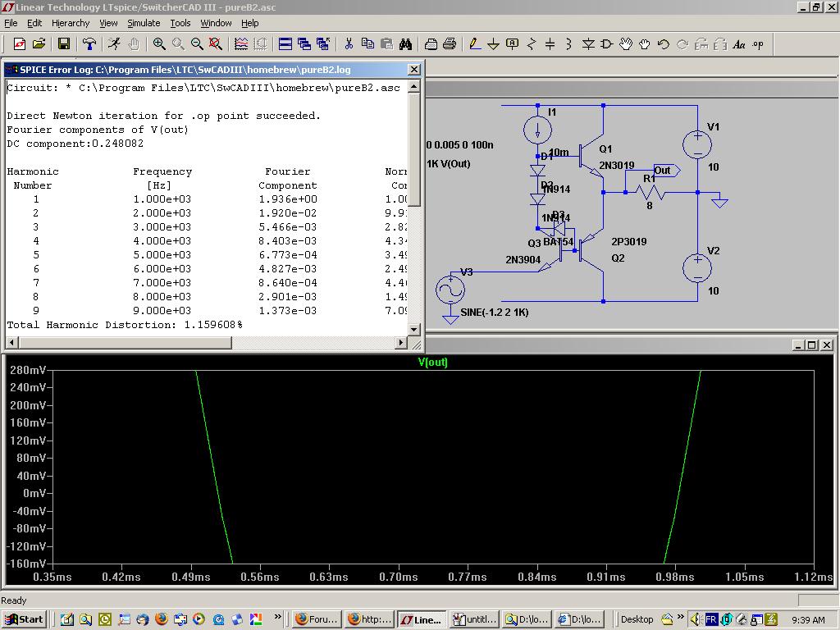840x630 pixels.
Task: Pick the Ground symbol tool
Action: pos(493,44)
